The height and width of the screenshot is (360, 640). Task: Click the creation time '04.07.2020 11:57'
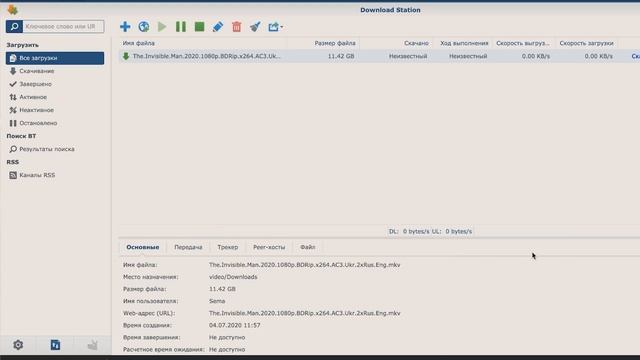[235, 325]
